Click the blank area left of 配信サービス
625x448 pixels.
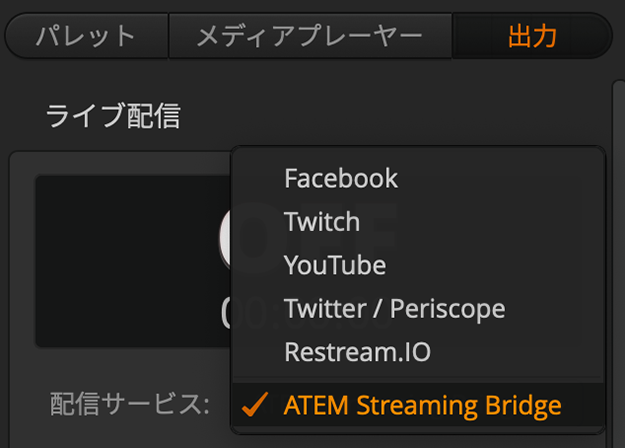point(28,406)
